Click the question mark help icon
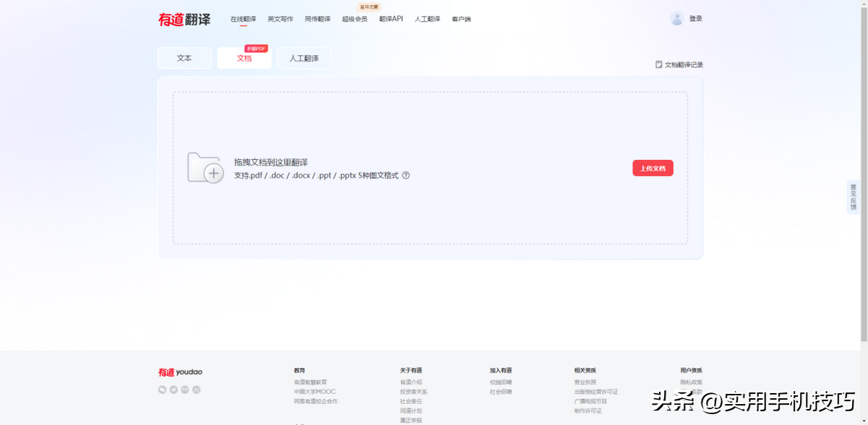 pos(407,175)
